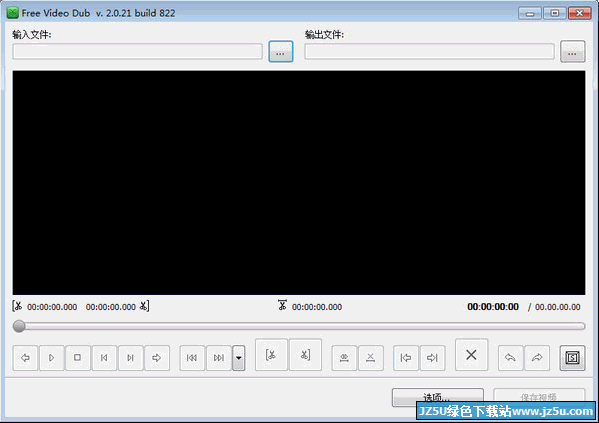Browse for input file with ellipsis button
Image resolution: width=599 pixels, height=423 pixels.
point(281,52)
